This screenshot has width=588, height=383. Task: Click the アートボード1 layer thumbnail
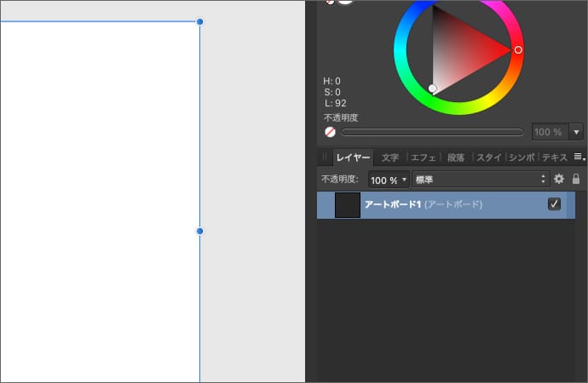(348, 205)
